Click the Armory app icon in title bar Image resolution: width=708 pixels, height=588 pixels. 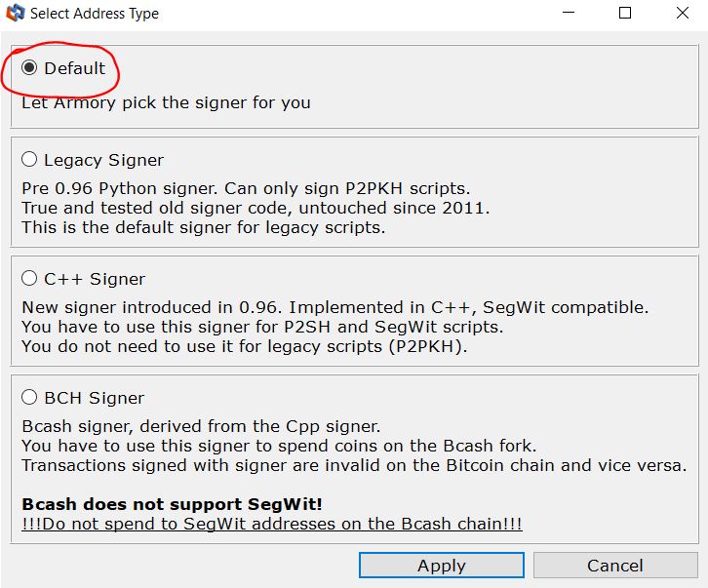(15, 13)
